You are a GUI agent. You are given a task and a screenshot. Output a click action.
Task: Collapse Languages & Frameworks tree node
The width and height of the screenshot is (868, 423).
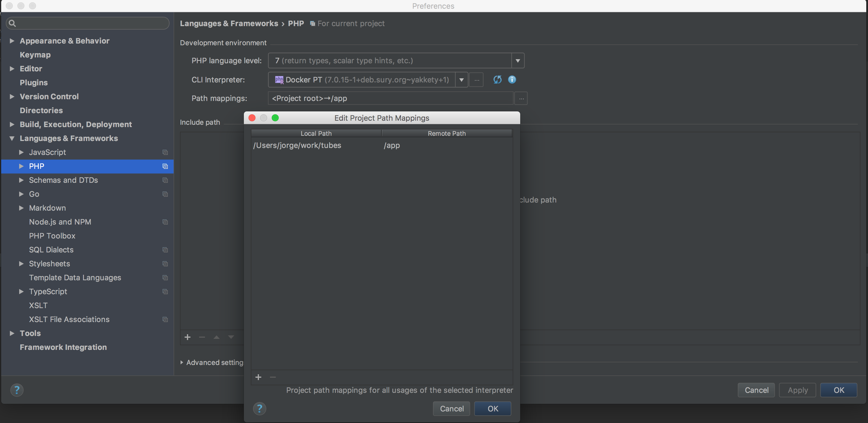[12, 138]
